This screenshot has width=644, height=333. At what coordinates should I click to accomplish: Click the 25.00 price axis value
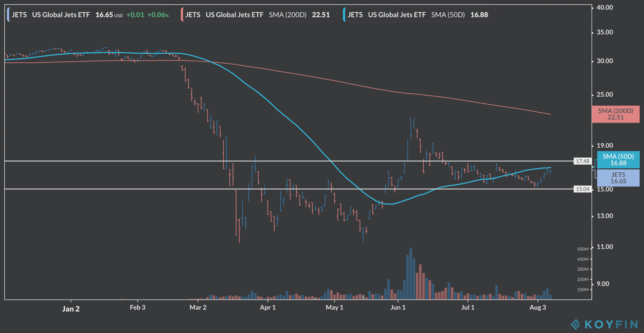605,95
